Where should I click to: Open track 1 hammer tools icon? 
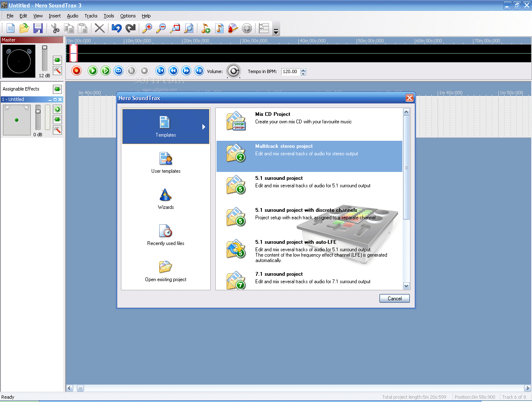click(x=57, y=130)
